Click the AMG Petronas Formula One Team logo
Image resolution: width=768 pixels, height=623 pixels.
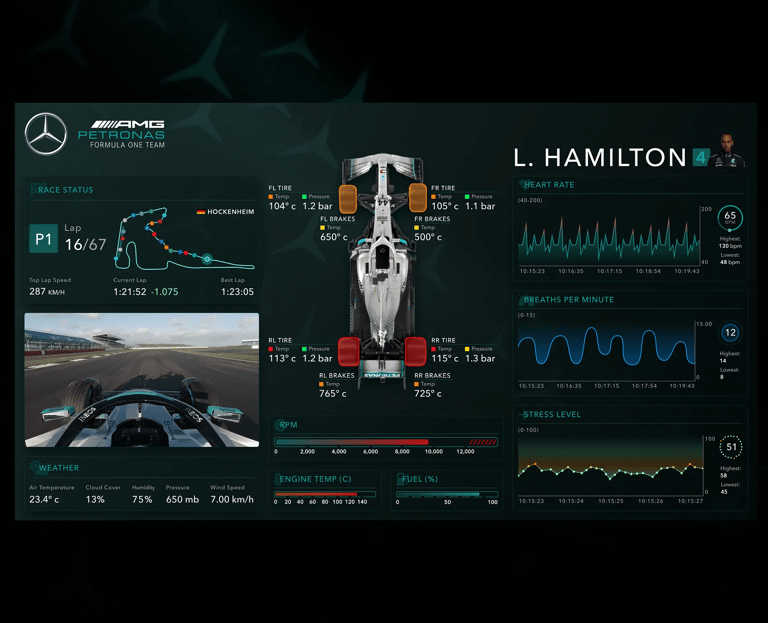121,134
